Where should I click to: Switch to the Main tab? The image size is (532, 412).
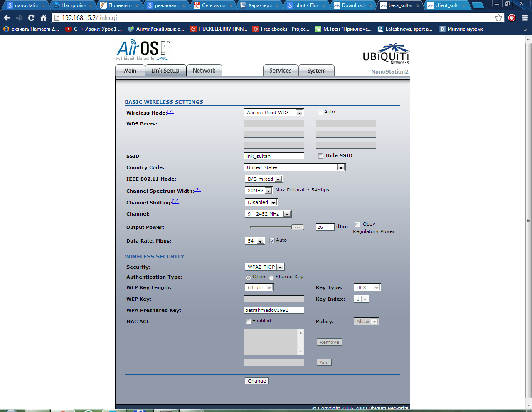130,71
